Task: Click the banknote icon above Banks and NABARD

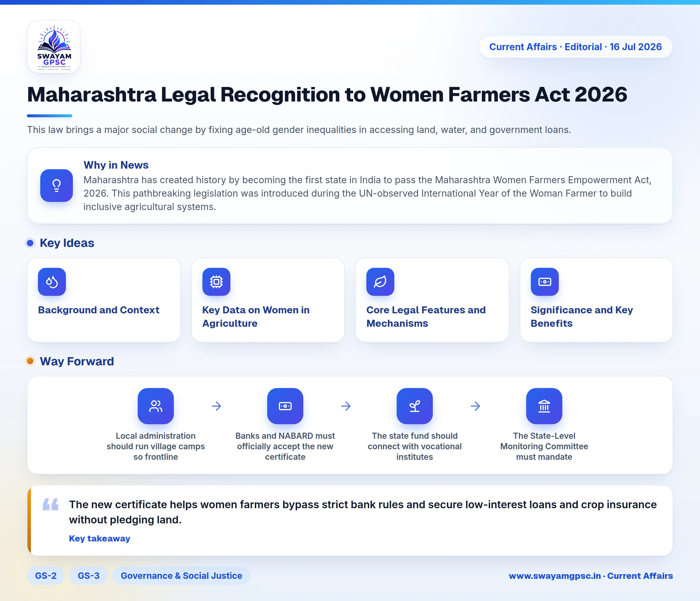Action: point(285,406)
